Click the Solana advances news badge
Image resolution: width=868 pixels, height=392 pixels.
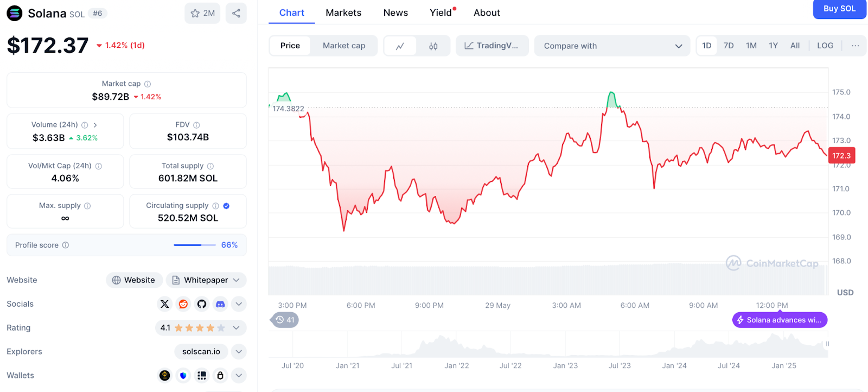[780, 320]
